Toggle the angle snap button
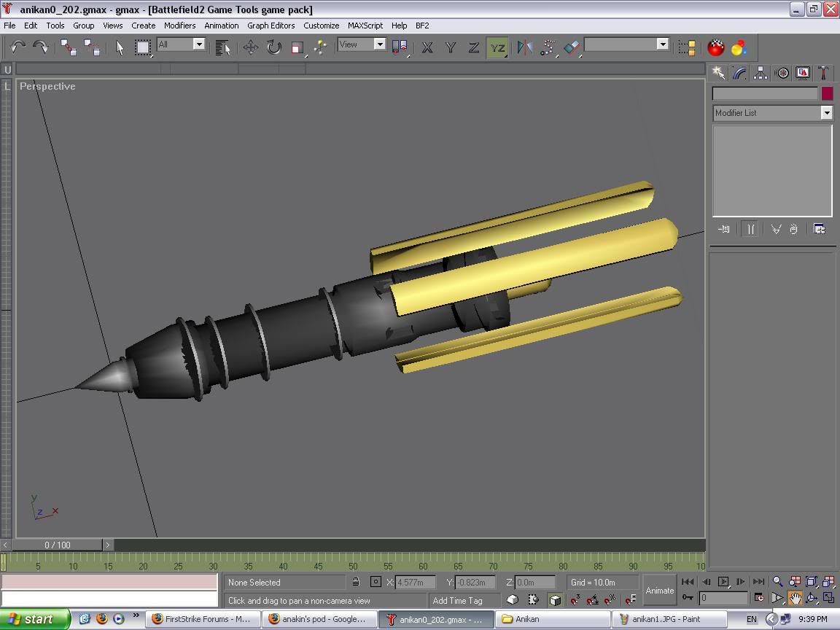 click(x=593, y=600)
